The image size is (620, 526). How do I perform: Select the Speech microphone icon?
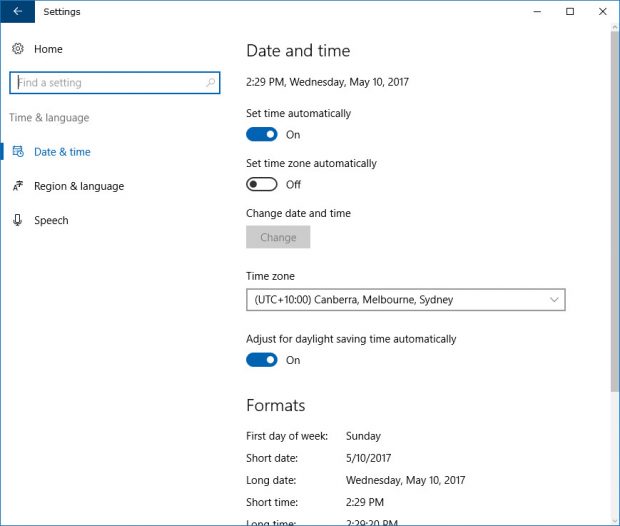pos(17,220)
